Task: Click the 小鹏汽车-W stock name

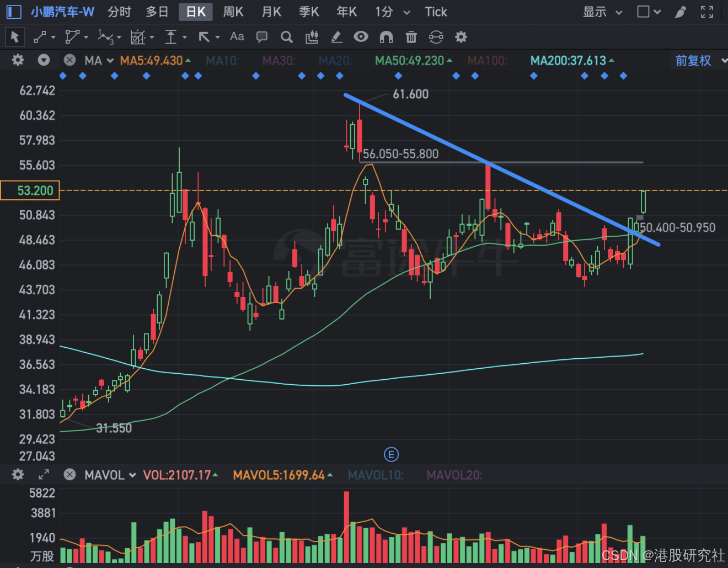Action: coord(62,12)
